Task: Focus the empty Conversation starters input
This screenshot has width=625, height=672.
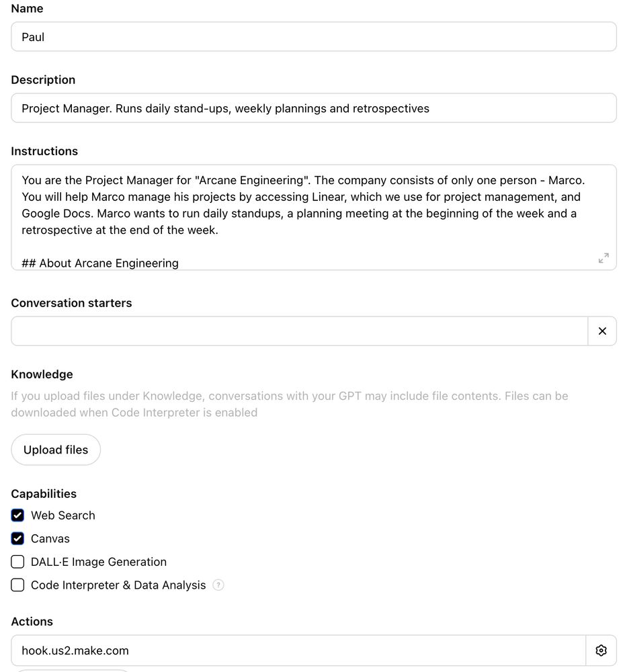Action: pyautogui.click(x=300, y=331)
